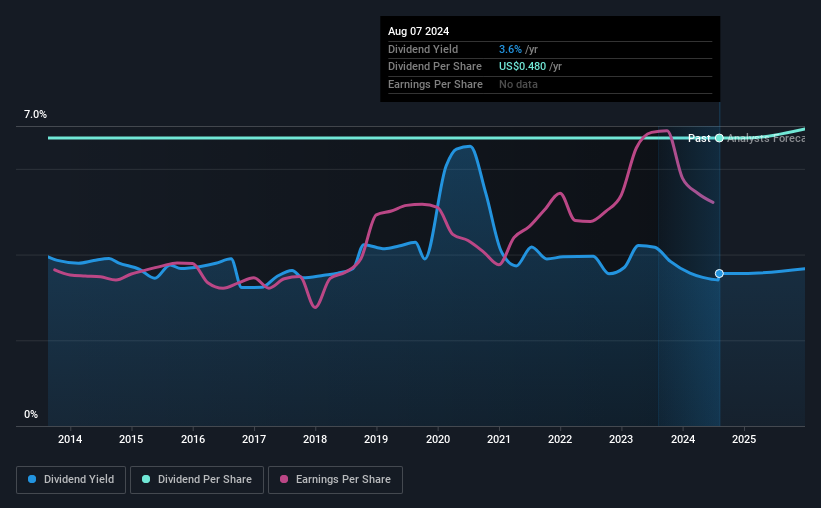Click the 2024 year tick label
The image size is (821, 508).
pyautogui.click(x=683, y=439)
